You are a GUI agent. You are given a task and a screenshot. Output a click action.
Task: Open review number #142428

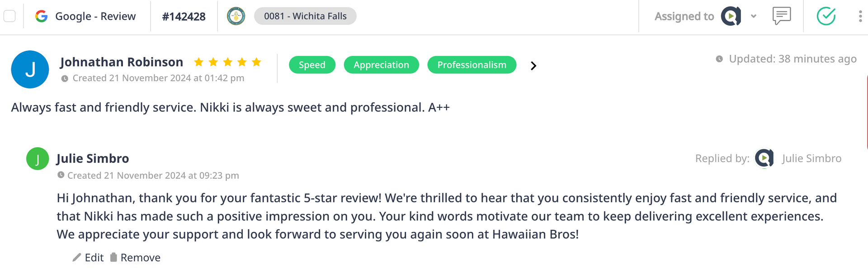pyautogui.click(x=184, y=17)
